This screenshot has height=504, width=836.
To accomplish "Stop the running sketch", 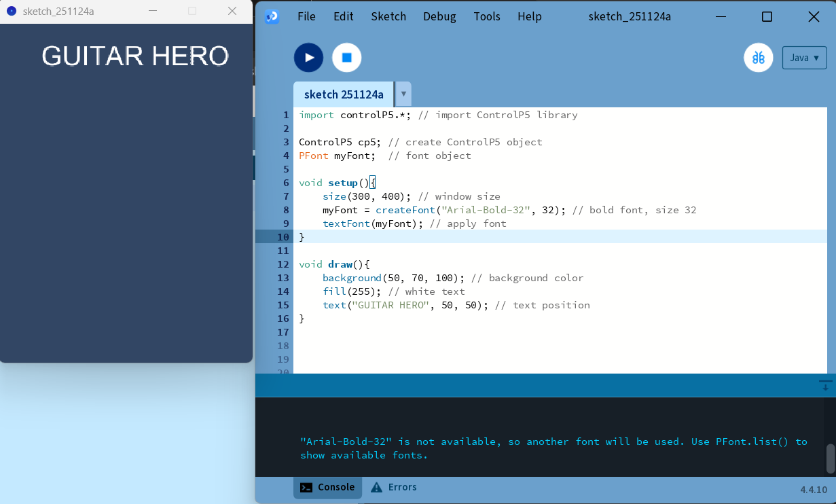I will pyautogui.click(x=346, y=58).
